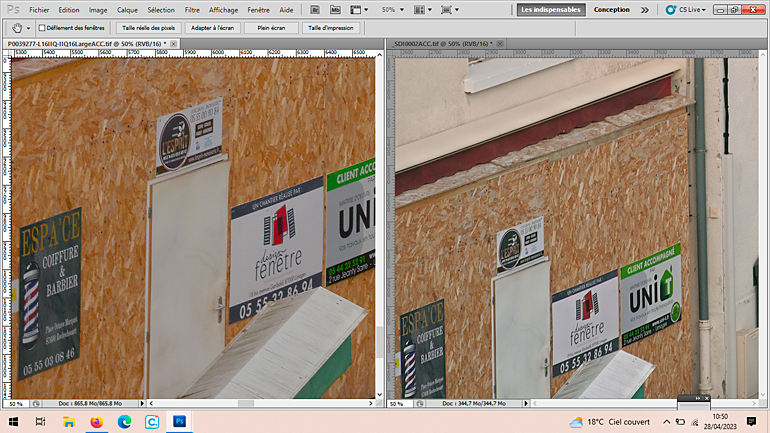Show hidden system tray icons
770x433 pixels.
click(x=666, y=422)
